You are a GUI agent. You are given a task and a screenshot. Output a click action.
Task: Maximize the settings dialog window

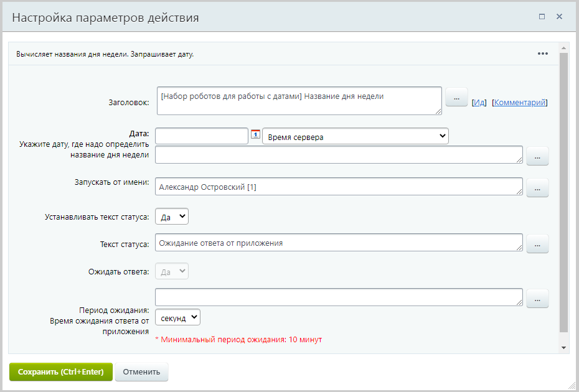click(x=542, y=17)
